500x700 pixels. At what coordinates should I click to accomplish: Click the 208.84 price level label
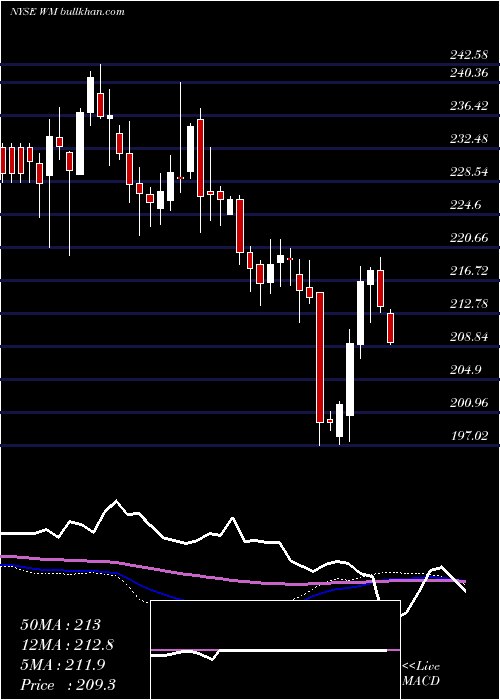(469, 337)
